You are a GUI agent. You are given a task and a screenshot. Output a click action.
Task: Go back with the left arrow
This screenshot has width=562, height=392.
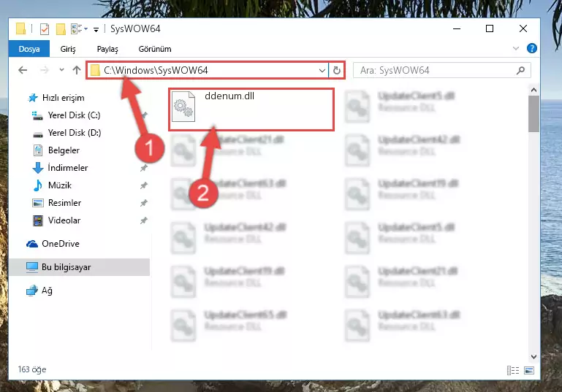coord(23,70)
